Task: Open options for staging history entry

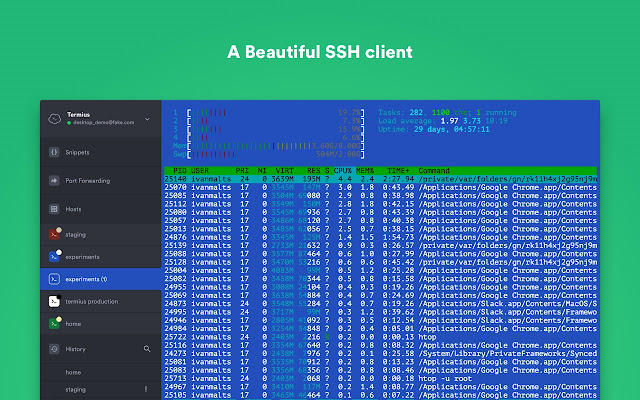Action: pos(146,389)
